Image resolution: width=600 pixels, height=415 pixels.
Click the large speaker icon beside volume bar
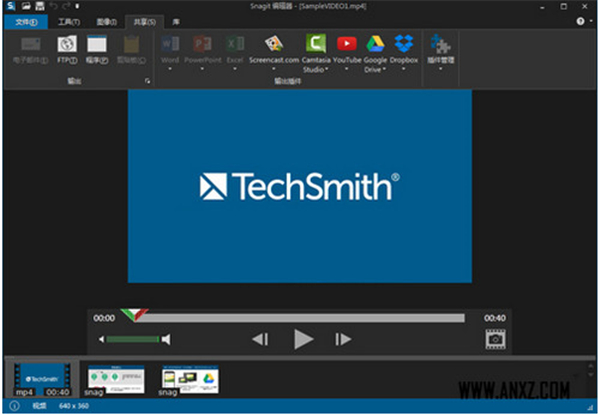pyautogui.click(x=166, y=339)
